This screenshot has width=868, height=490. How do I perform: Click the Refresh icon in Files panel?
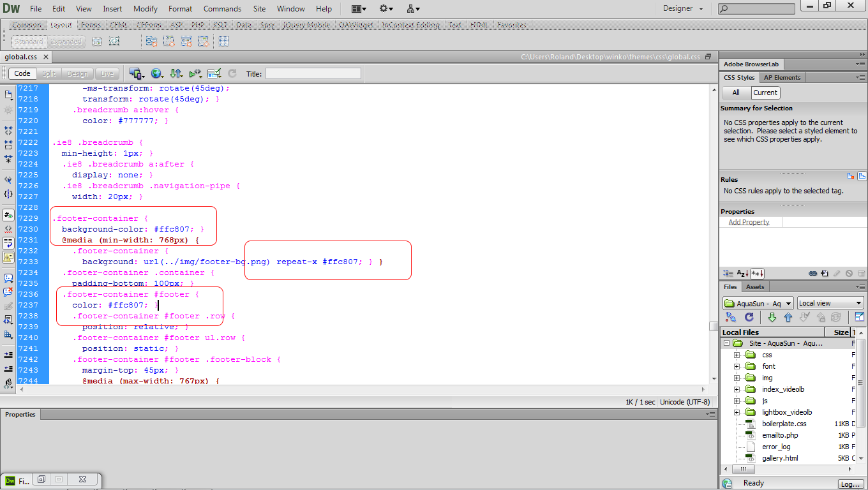[749, 317]
